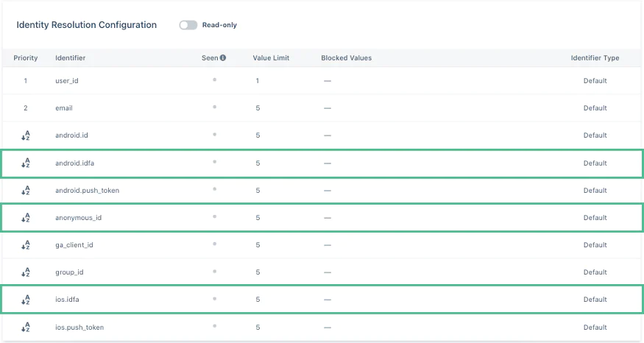Click the Priority column header
This screenshot has height=343, width=644.
[26, 58]
